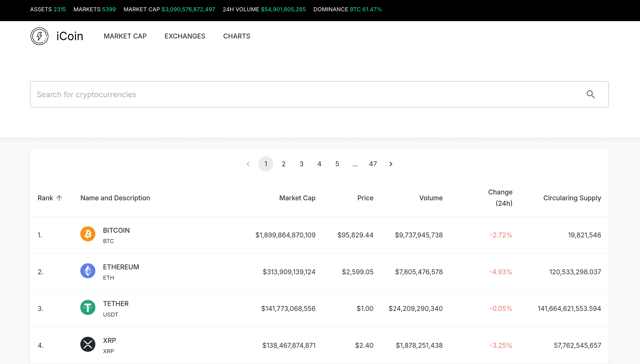Click Tether supply 141,664,621,553.594

[x=569, y=309]
